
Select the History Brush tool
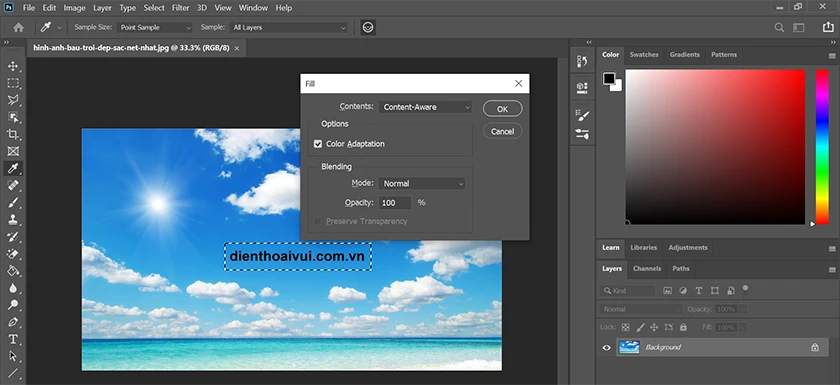(13, 237)
